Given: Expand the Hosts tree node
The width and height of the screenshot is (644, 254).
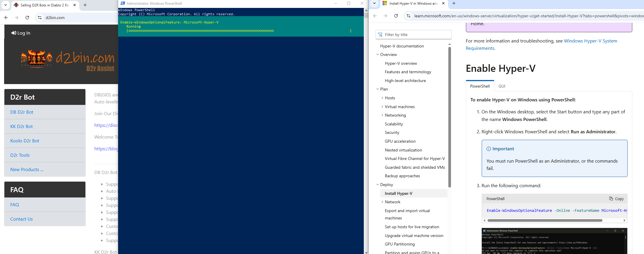Looking at the screenshot, I should coord(382,98).
